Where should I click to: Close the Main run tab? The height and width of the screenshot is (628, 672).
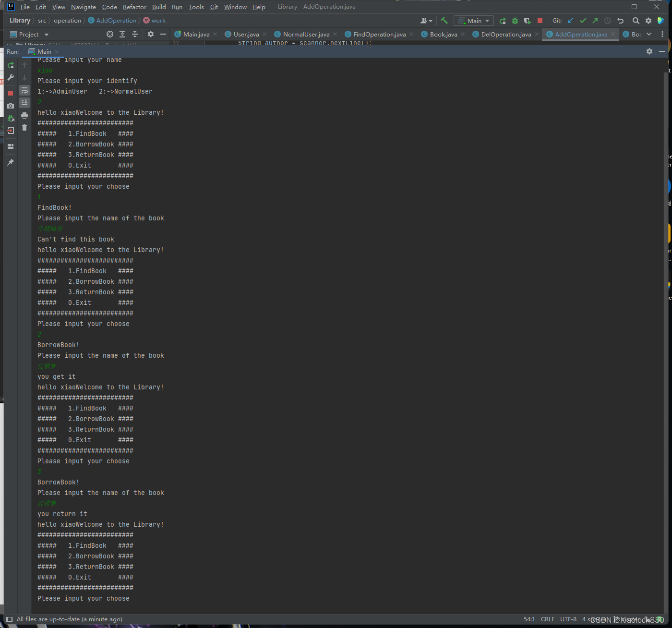click(x=57, y=52)
